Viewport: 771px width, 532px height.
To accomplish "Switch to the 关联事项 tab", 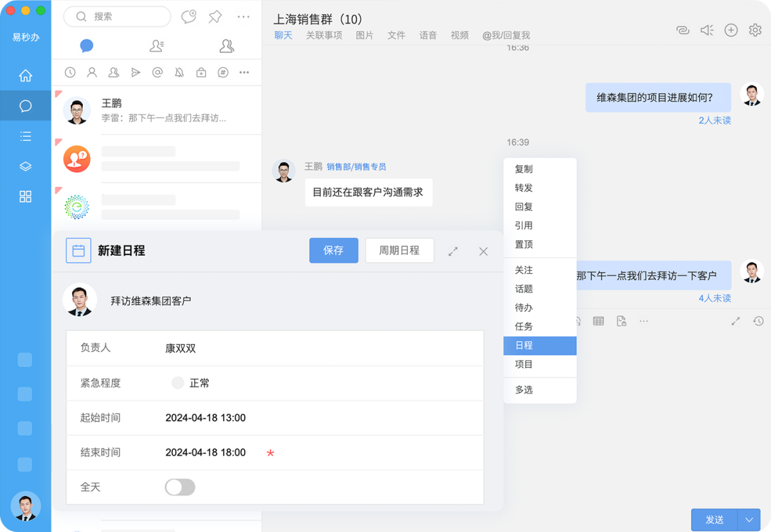I will tap(324, 36).
